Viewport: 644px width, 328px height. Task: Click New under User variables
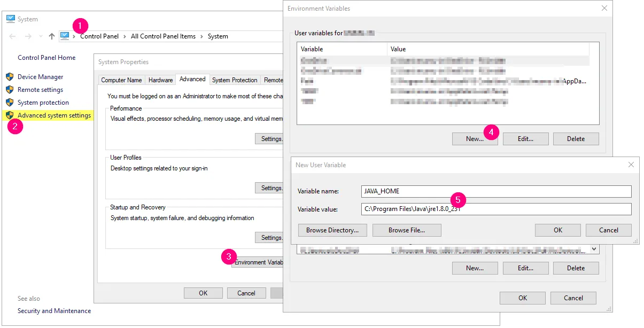475,139
